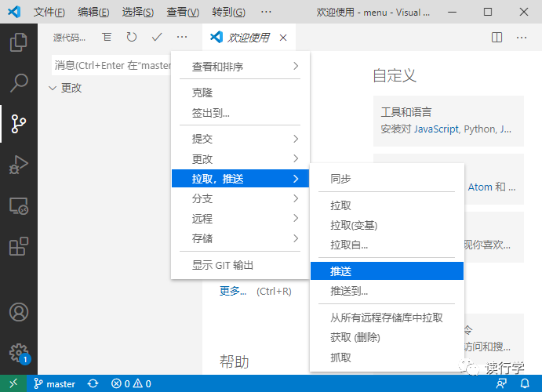Image resolution: width=542 pixels, height=392 pixels.
Task: Expand the 提交 submenu
Action: [240, 139]
